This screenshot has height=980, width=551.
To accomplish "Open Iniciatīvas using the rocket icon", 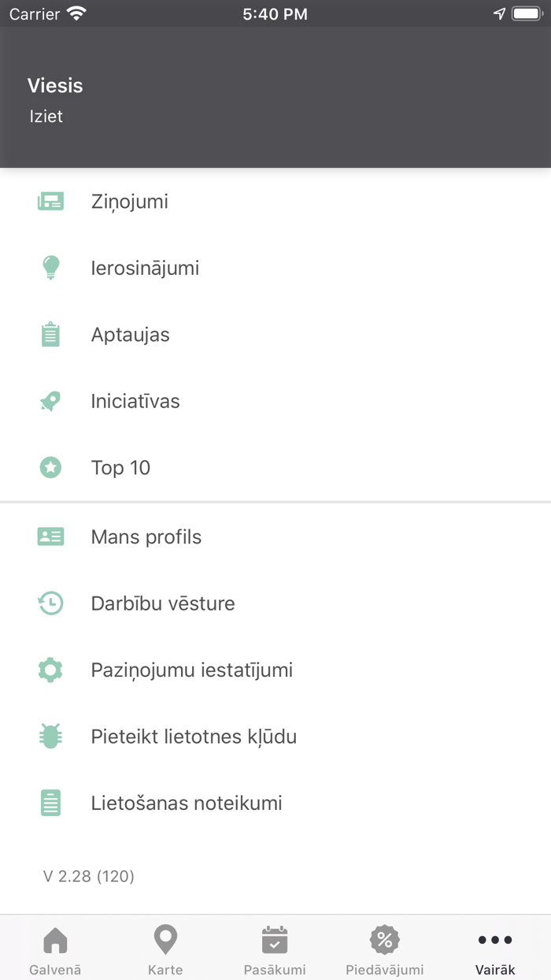I will tap(50, 401).
